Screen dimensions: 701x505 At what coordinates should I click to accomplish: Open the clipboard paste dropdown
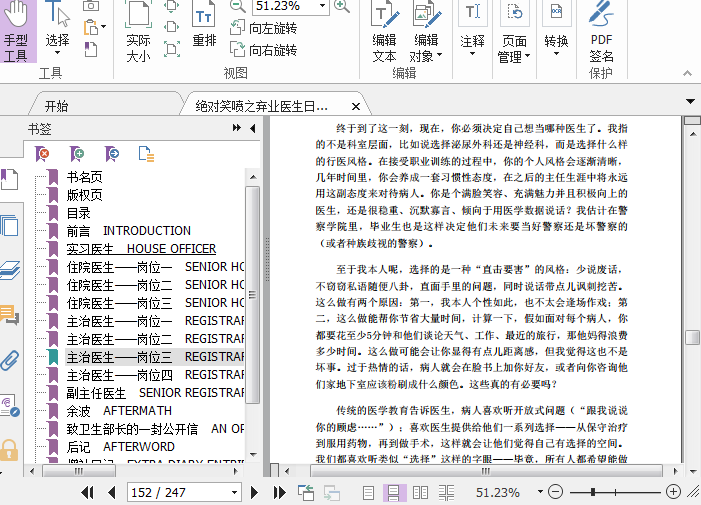tap(103, 27)
